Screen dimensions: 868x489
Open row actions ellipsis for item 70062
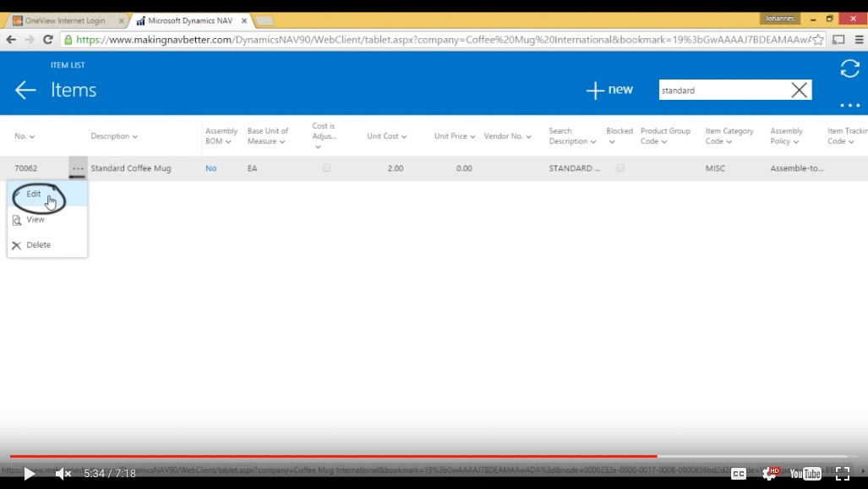[78, 168]
